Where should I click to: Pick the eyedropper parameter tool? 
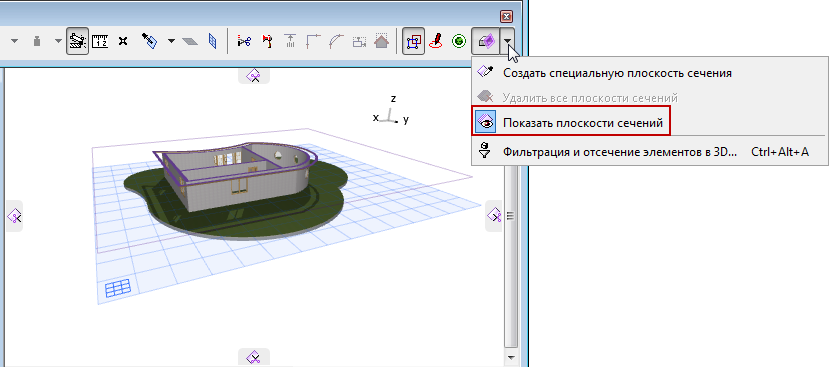[150, 41]
